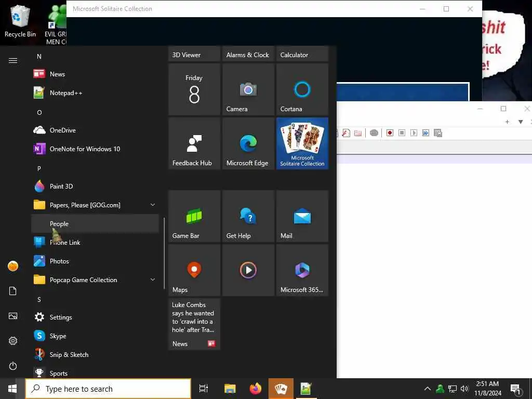
Task: Open network icon in system tray
Action: point(453,389)
